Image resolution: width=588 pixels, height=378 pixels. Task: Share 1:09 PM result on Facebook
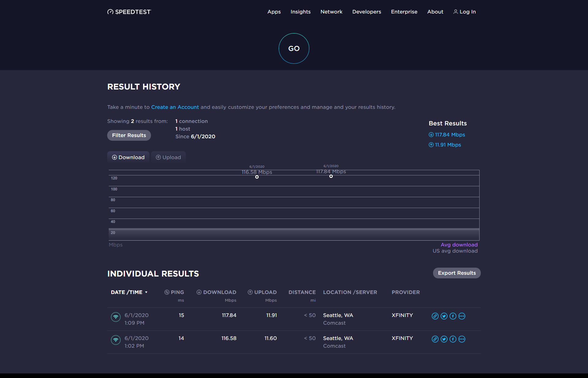[453, 316]
